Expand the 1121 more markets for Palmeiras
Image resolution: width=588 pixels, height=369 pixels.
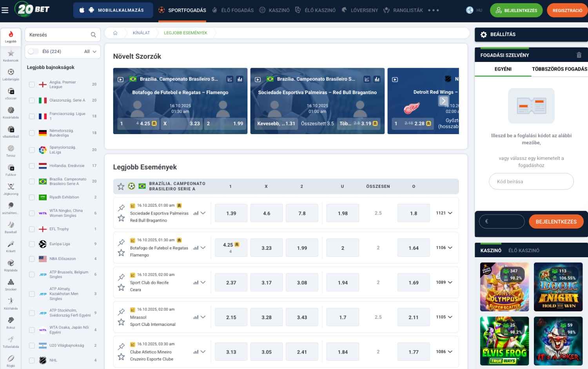coord(444,213)
